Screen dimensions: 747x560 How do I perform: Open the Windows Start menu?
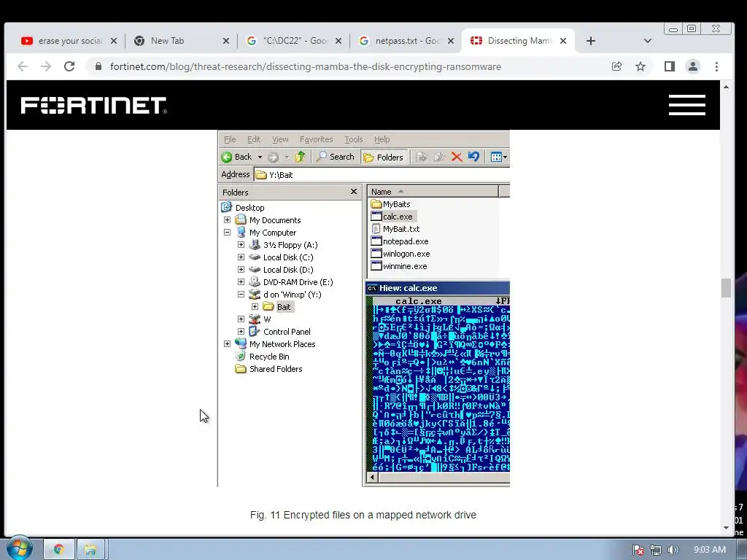18,548
